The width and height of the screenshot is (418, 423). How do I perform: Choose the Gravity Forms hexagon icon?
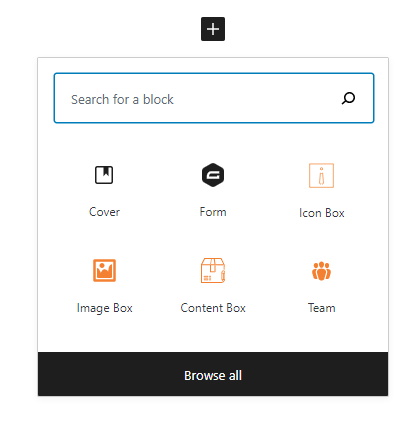click(213, 175)
